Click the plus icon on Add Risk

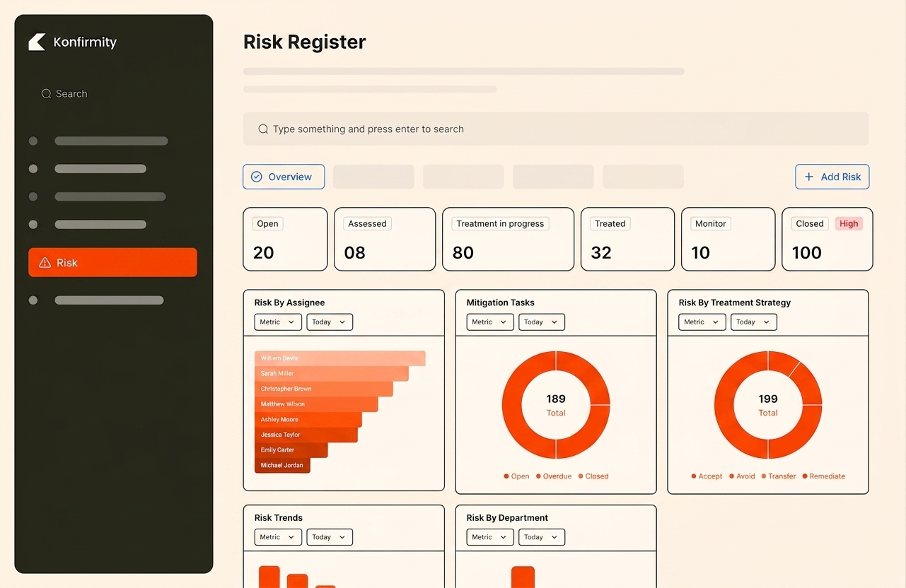[x=809, y=177]
